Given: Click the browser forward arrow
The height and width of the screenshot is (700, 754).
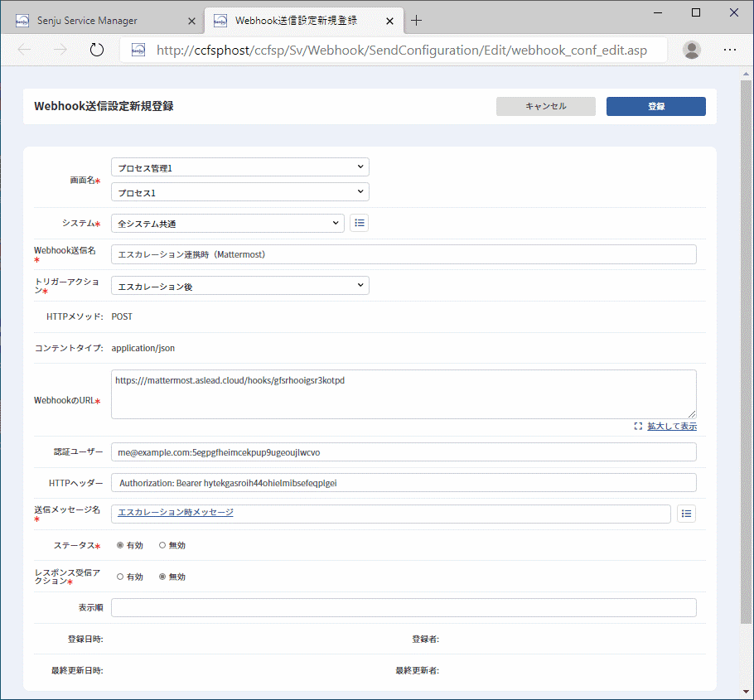Looking at the screenshot, I should pyautogui.click(x=60, y=50).
